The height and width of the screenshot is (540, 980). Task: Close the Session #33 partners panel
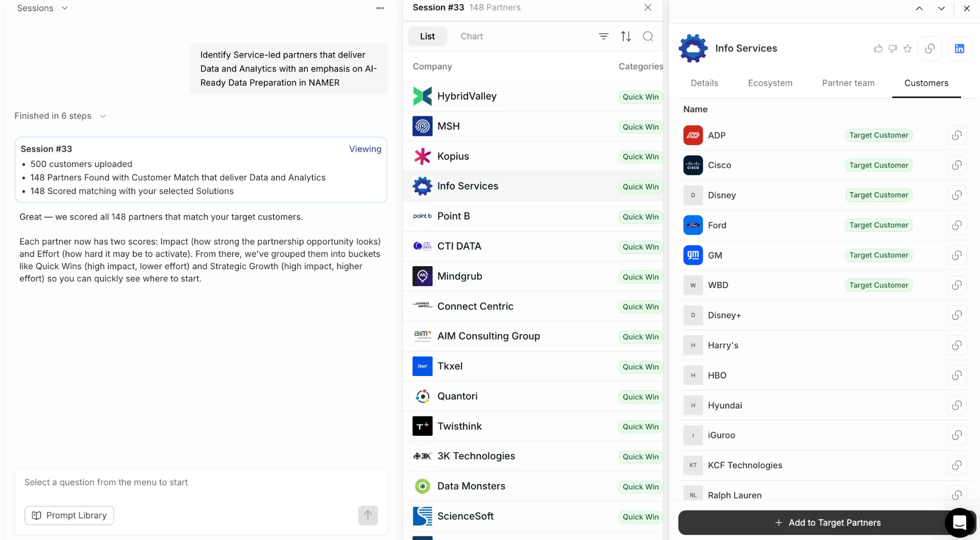coord(648,7)
